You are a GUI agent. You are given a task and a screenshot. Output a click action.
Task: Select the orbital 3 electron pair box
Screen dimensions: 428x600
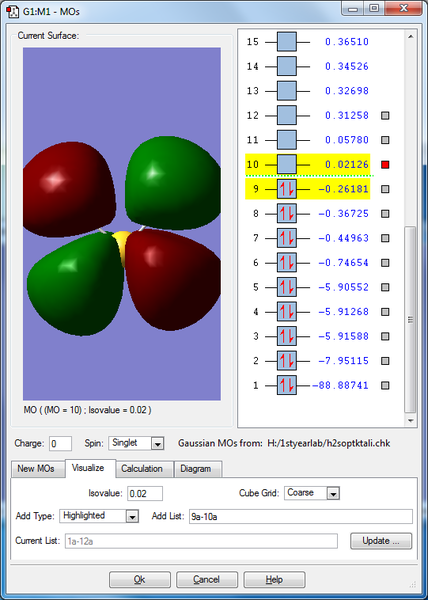point(287,336)
